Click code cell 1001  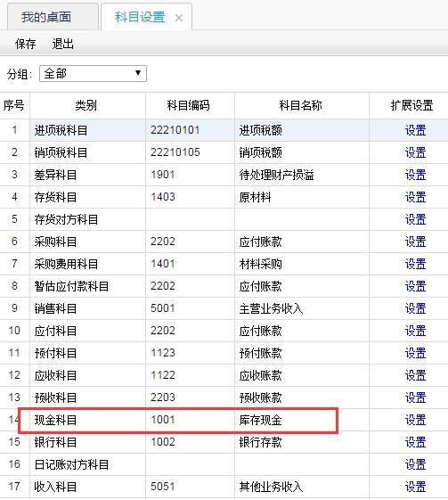(190, 420)
